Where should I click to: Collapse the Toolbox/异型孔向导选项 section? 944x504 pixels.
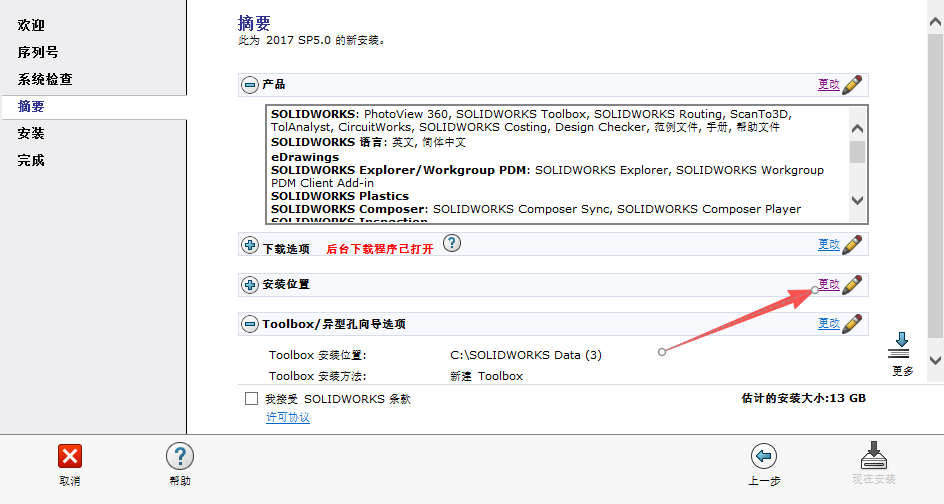click(250, 324)
